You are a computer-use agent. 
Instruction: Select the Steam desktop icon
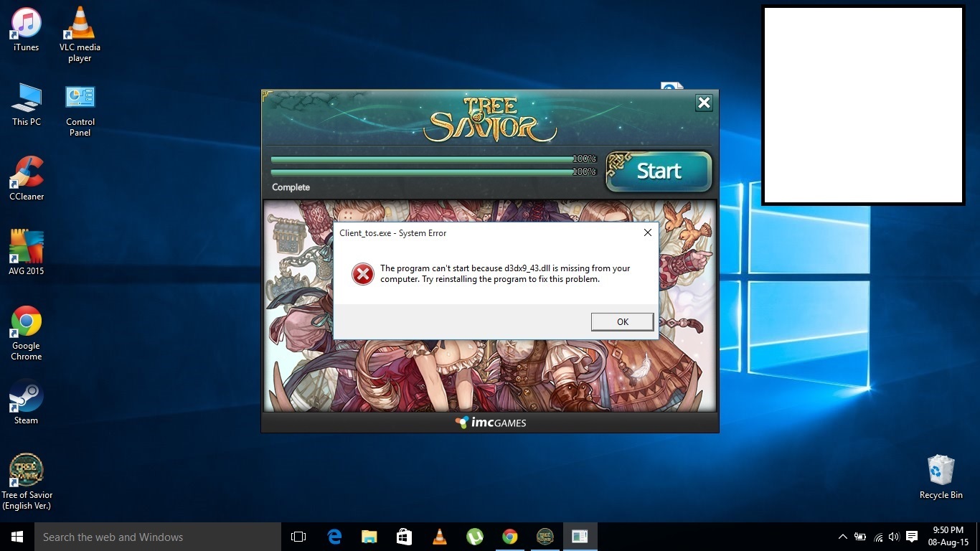pos(27,402)
